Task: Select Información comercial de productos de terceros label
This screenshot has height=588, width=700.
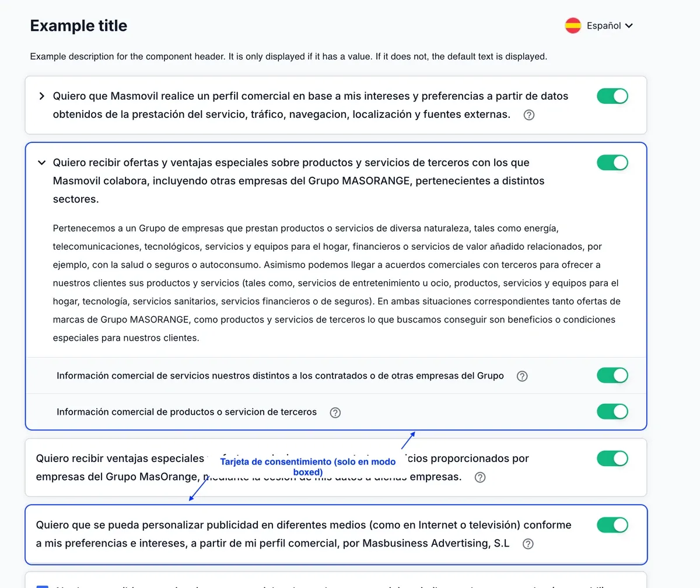Action: click(187, 412)
